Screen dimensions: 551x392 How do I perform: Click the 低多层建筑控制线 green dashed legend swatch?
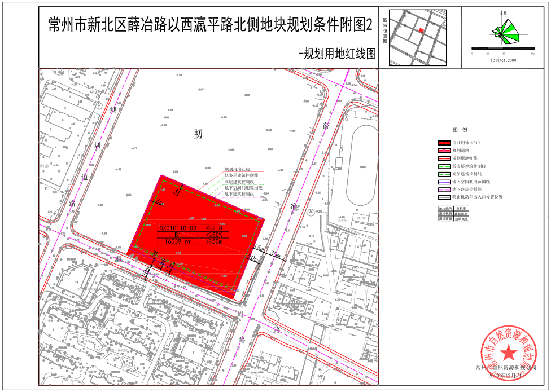coord(444,166)
